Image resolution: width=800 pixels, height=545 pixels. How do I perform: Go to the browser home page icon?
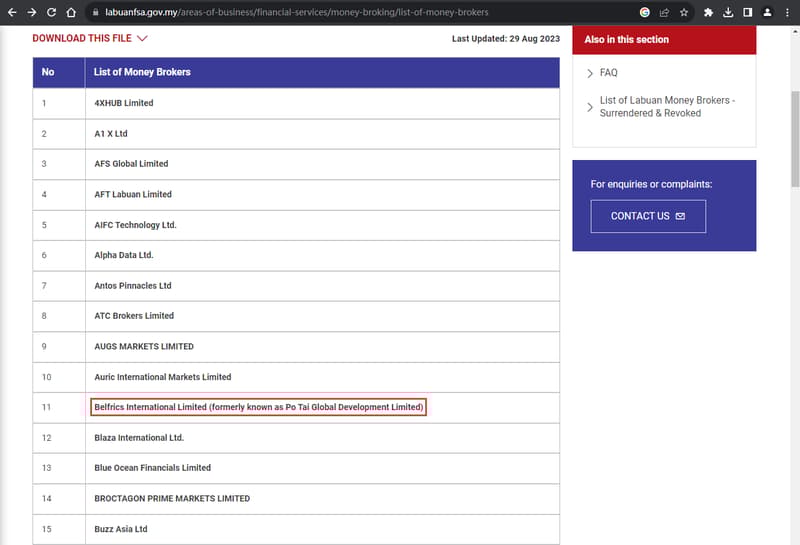tap(70, 12)
